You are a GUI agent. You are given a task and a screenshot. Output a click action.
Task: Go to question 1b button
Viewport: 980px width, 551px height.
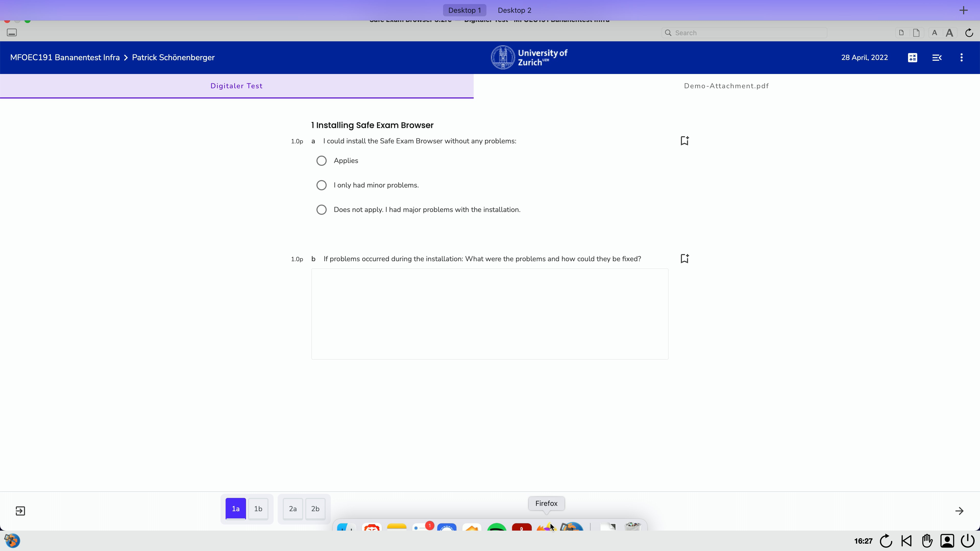[258, 509]
